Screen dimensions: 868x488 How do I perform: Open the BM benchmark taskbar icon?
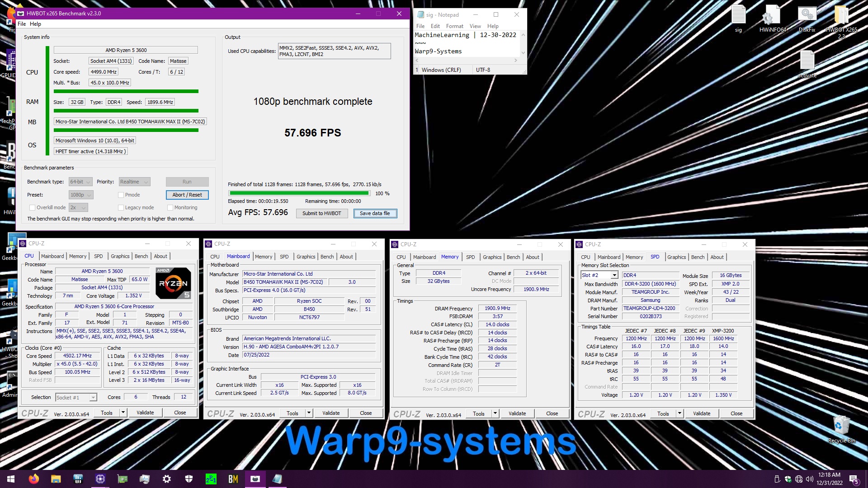point(233,479)
